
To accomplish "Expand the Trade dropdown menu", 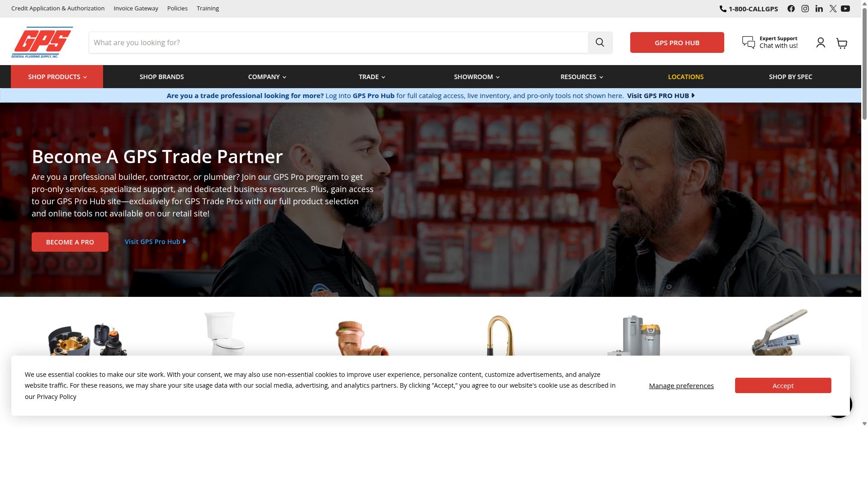I will 372,77.
